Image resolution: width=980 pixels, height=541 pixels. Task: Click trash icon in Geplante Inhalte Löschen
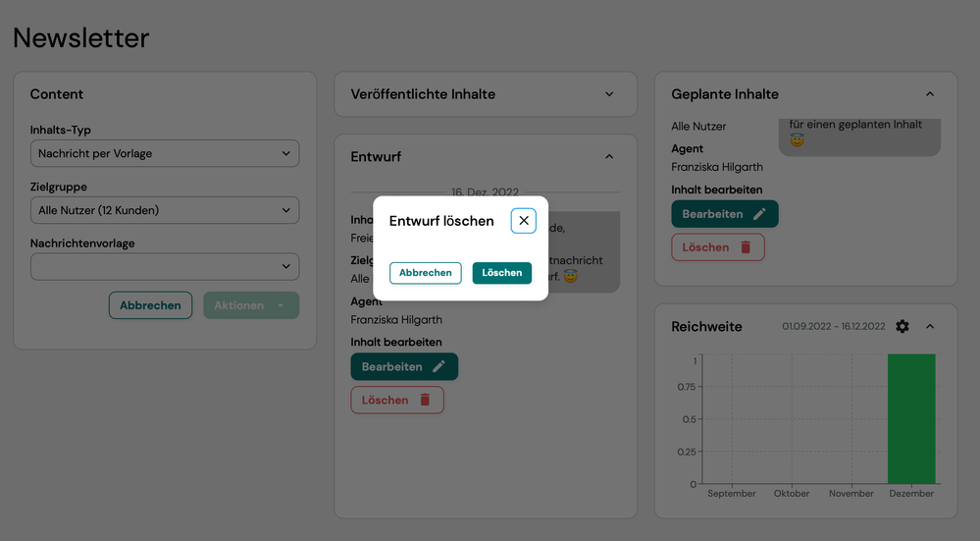(x=746, y=247)
